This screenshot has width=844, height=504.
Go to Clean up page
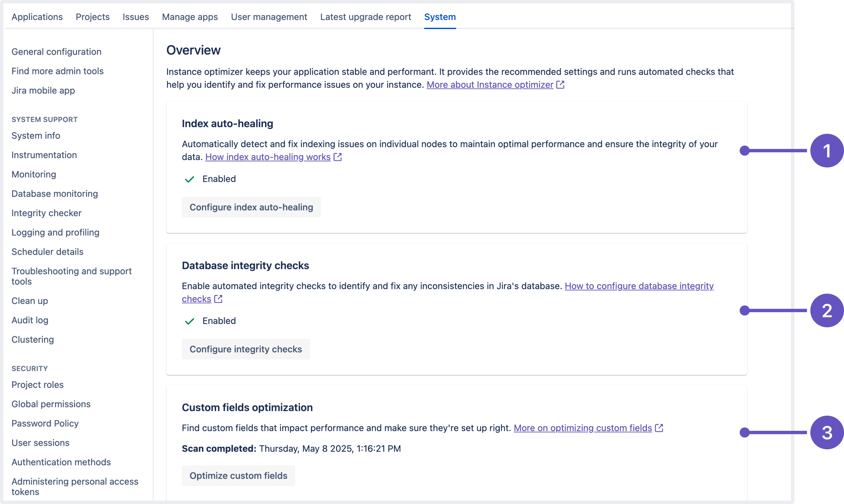[x=29, y=301]
